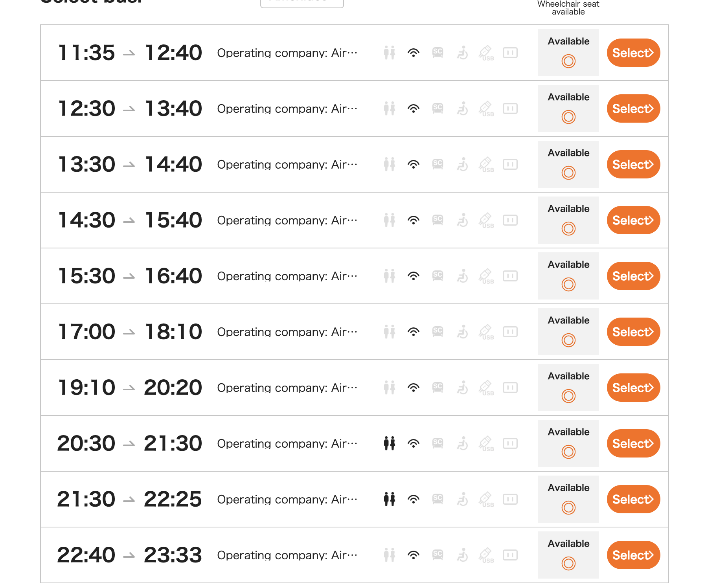Viewport: 706px width, 588px height.
Task: Click the power outlet icon on the 14:30 bus
Action: point(510,220)
